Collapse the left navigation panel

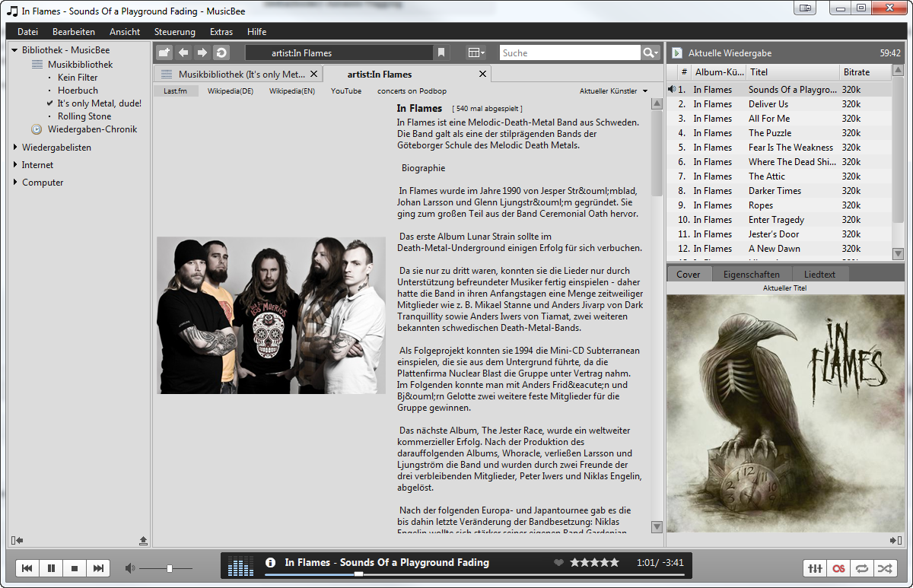pyautogui.click(x=17, y=540)
